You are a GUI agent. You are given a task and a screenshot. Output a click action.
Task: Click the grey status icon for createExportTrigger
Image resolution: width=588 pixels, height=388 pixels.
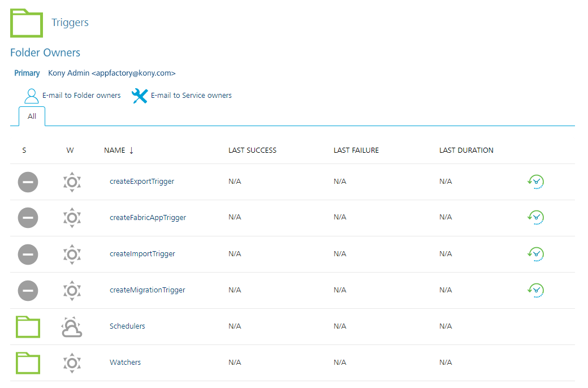tap(28, 182)
